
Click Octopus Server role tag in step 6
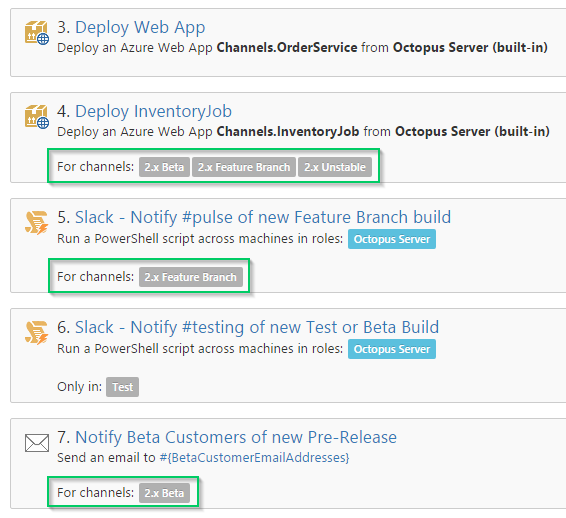coord(392,349)
